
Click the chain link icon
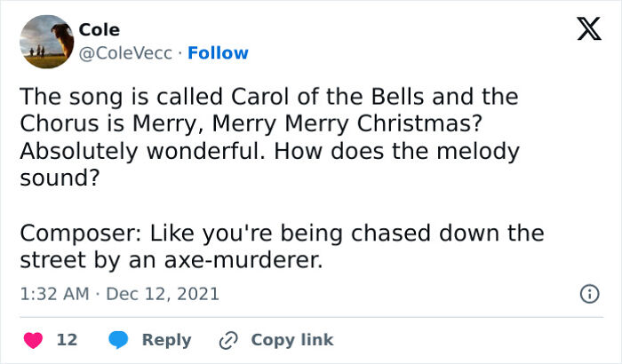[x=227, y=340]
